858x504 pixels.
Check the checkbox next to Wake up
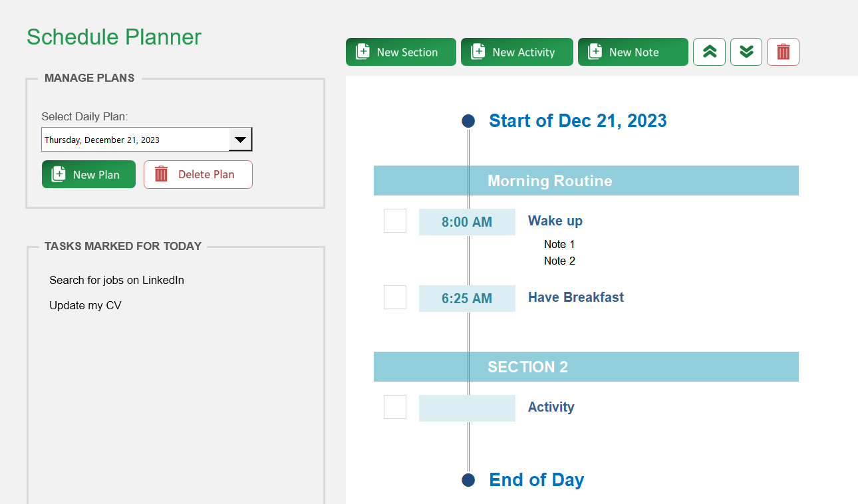(x=394, y=221)
